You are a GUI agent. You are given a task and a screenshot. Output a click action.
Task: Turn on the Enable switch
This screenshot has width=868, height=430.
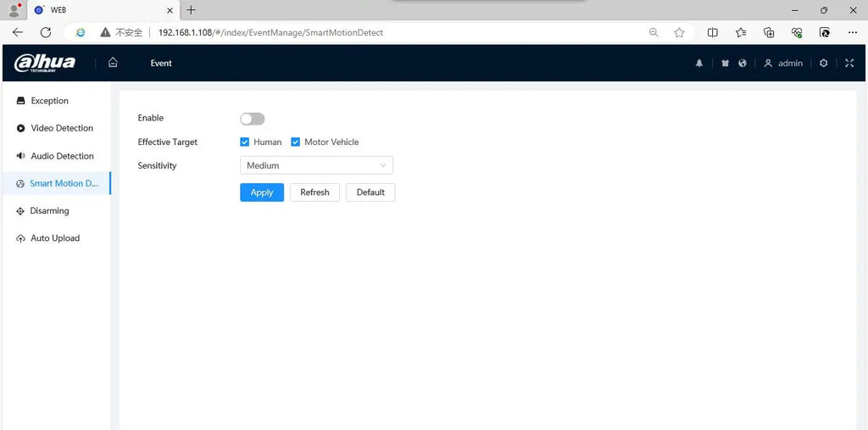252,119
